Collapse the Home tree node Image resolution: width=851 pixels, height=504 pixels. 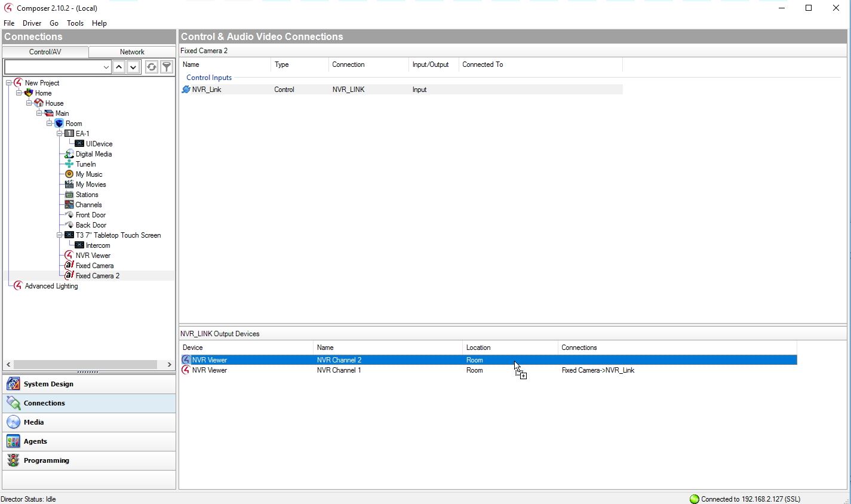19,93
